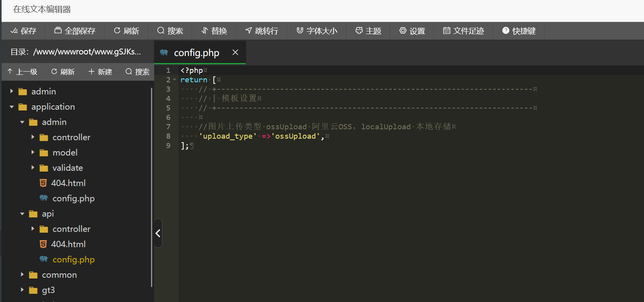Click the 保存 (Save) toolbar button
This screenshot has width=644, height=302.
[23, 31]
